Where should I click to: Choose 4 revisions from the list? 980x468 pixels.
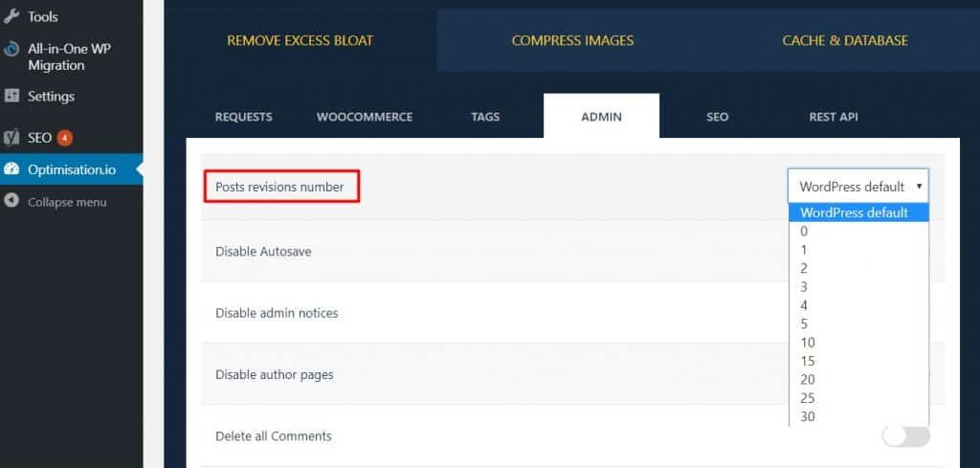tap(858, 305)
